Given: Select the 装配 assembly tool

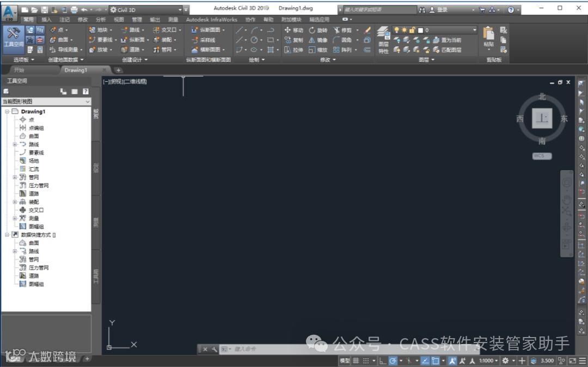Looking at the screenshot, I should (164, 39).
